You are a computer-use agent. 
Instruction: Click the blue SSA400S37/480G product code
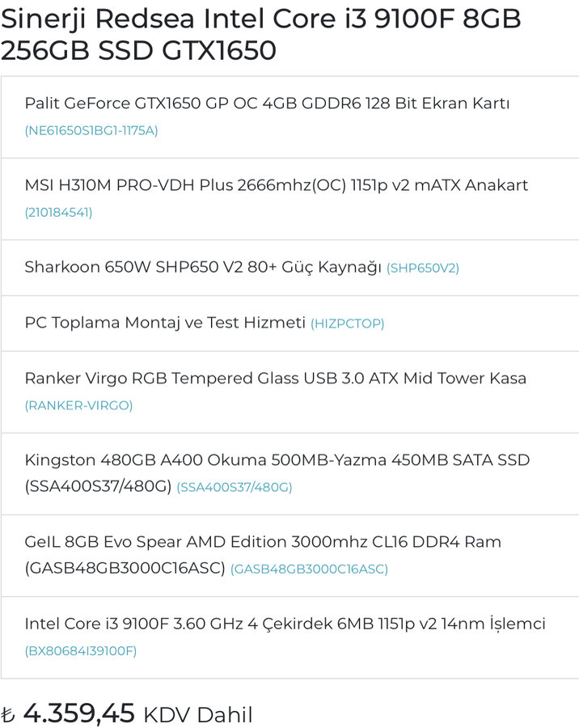click(x=235, y=487)
